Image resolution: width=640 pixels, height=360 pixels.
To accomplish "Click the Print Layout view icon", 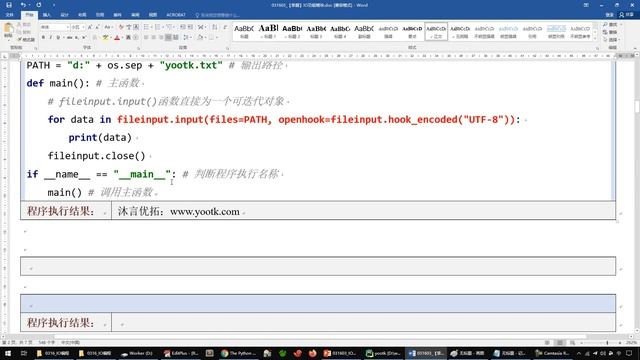I will pyautogui.click(x=560, y=343).
